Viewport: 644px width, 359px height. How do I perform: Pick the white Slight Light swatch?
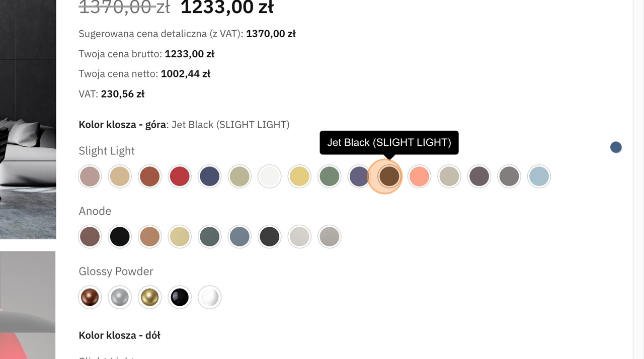pyautogui.click(x=269, y=176)
